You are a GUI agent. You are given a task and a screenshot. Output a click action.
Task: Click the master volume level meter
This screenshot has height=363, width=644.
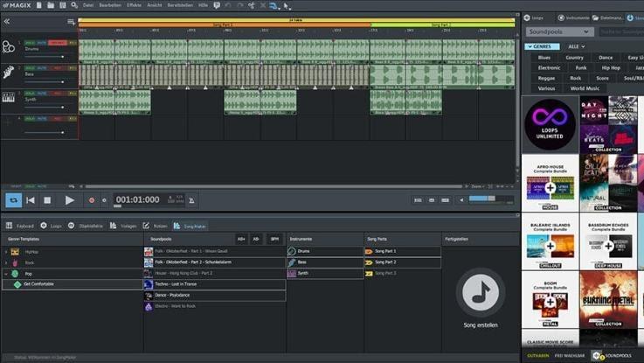[x=491, y=199]
